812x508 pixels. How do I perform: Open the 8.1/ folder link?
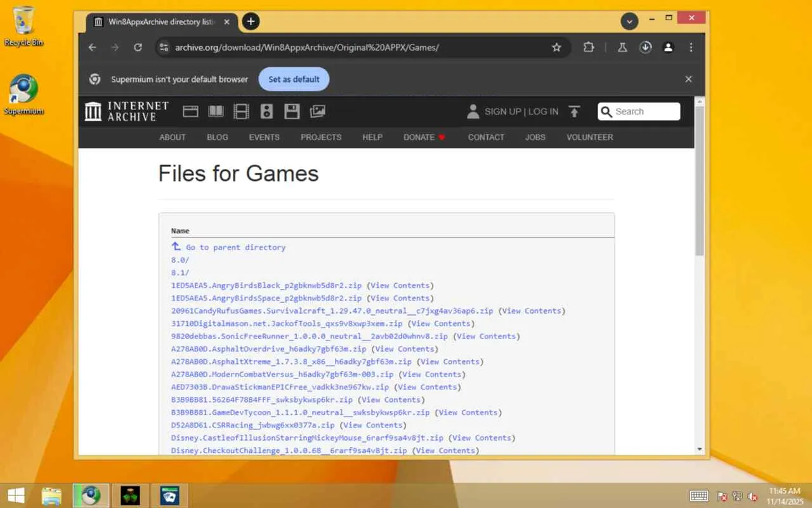pos(180,272)
